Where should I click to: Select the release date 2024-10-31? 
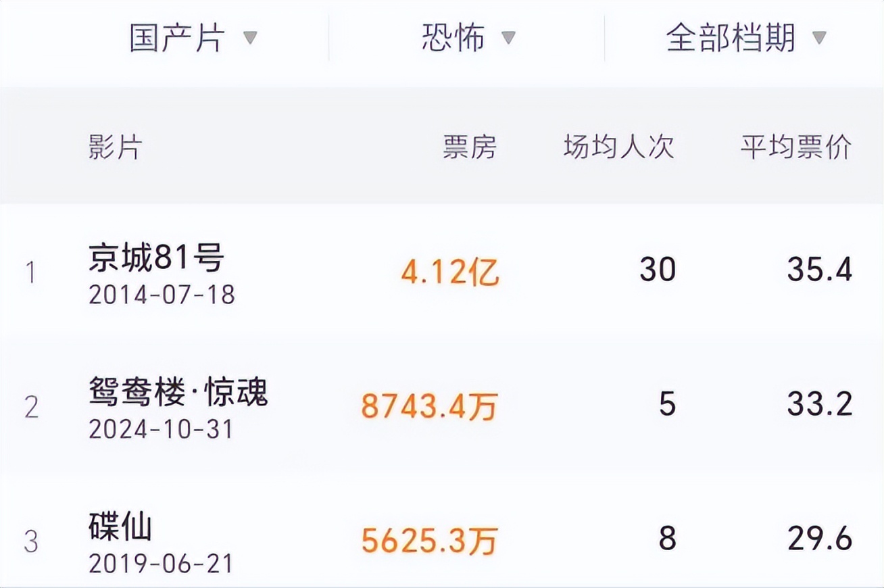(x=161, y=430)
